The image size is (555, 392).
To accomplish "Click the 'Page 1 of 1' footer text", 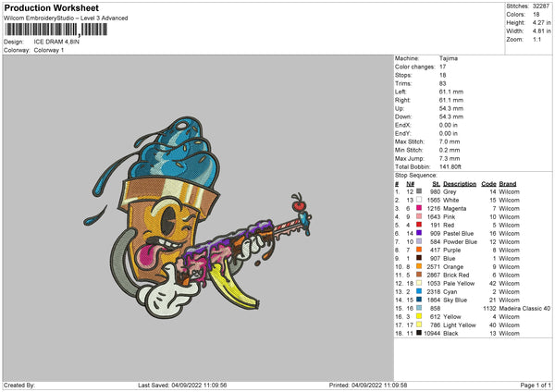I will [x=536, y=386].
